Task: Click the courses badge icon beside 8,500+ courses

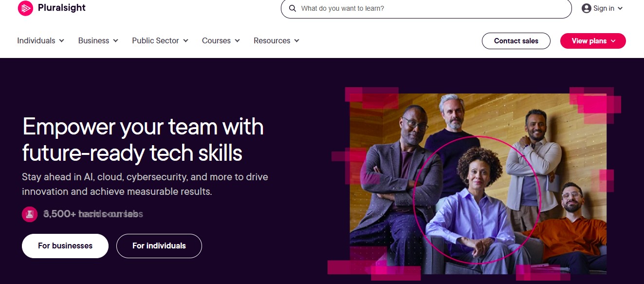Action: (x=30, y=214)
